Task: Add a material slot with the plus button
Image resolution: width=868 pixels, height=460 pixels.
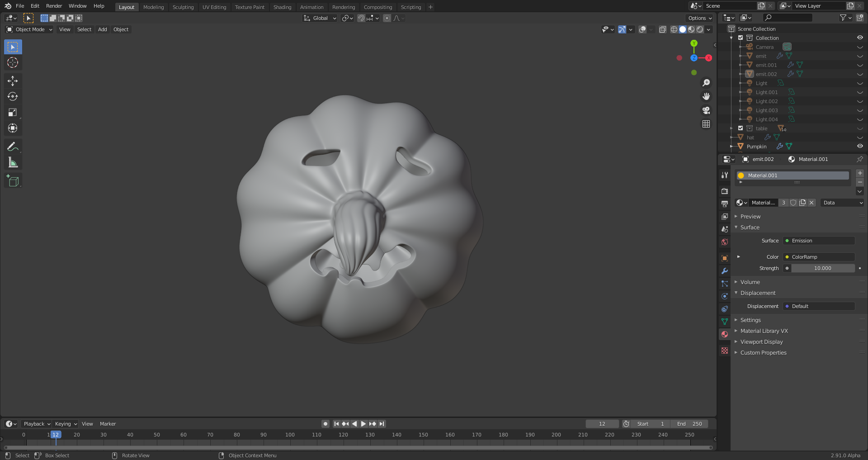Action: (x=860, y=173)
